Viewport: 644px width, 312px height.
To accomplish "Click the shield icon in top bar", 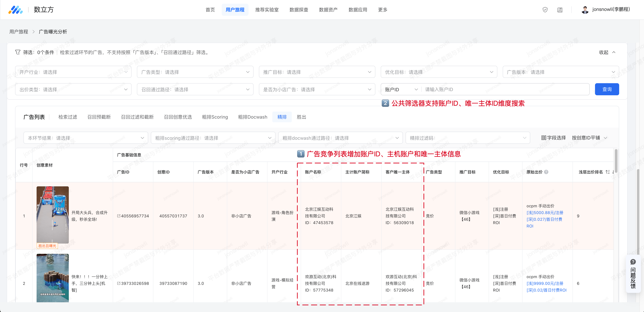I will point(545,10).
